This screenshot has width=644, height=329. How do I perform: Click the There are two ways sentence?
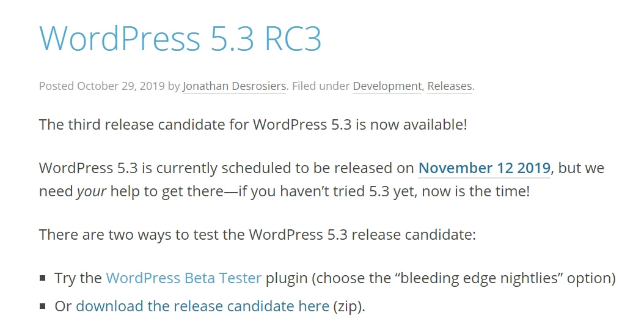[257, 234]
